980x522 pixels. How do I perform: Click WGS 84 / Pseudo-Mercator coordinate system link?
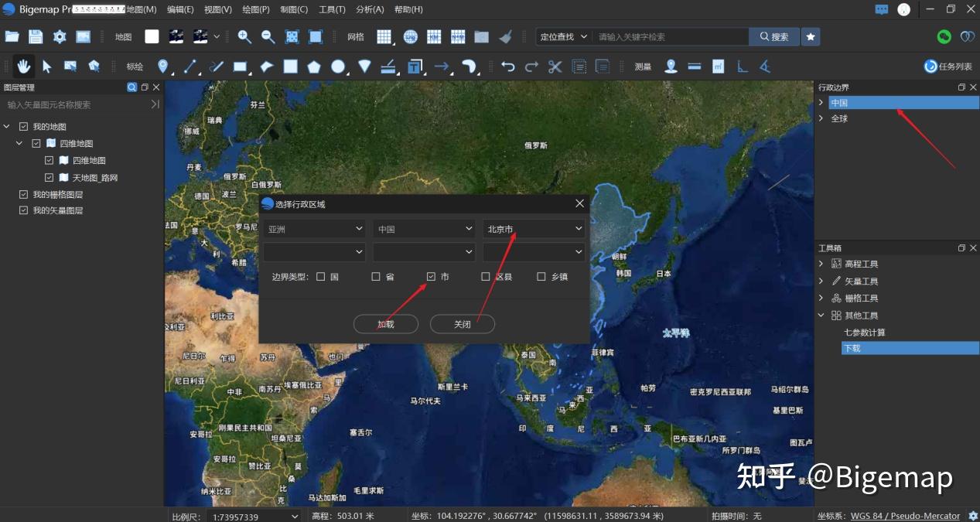pyautogui.click(x=905, y=516)
